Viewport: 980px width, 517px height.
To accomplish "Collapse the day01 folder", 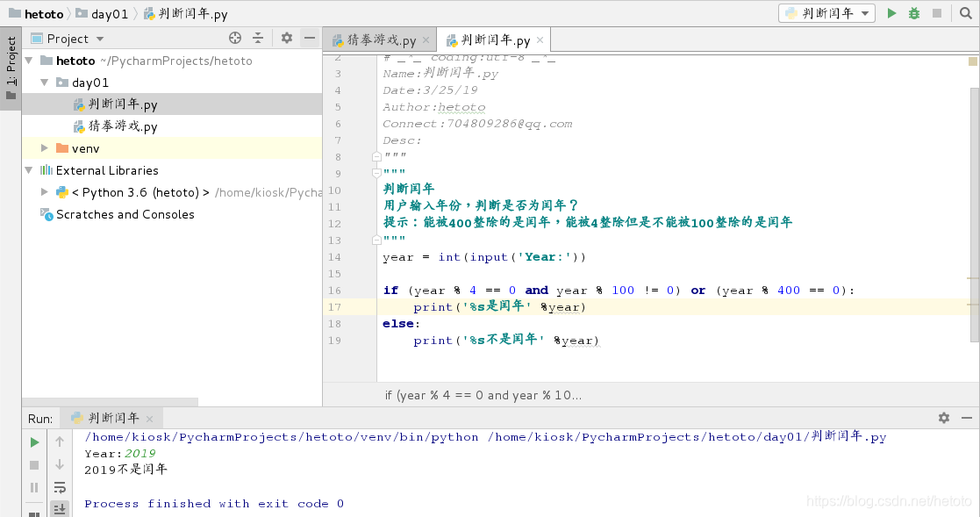I will (45, 83).
